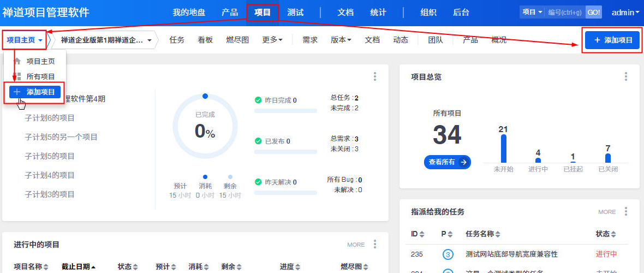Viewport: 644px width, 273px height.
Task: Open the 组织 top menu
Action: coord(428,13)
